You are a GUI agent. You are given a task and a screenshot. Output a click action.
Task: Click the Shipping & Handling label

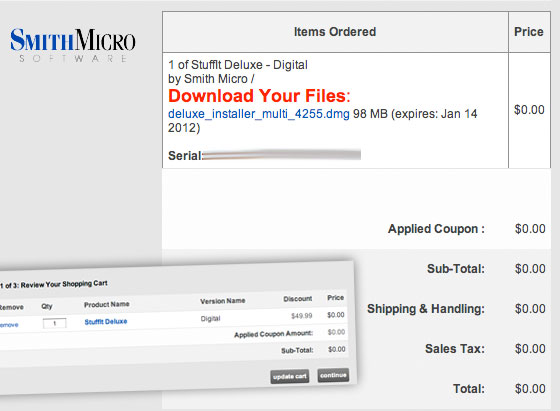click(x=426, y=309)
